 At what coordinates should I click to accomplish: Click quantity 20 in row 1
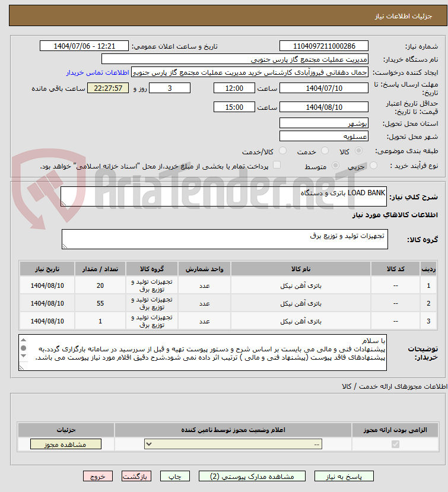pos(100,285)
